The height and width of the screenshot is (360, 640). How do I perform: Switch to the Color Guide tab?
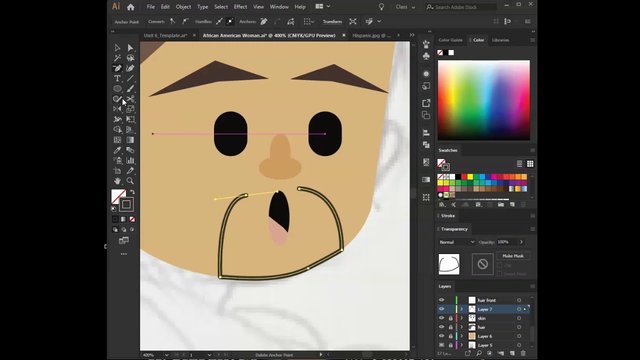pyautogui.click(x=450, y=40)
